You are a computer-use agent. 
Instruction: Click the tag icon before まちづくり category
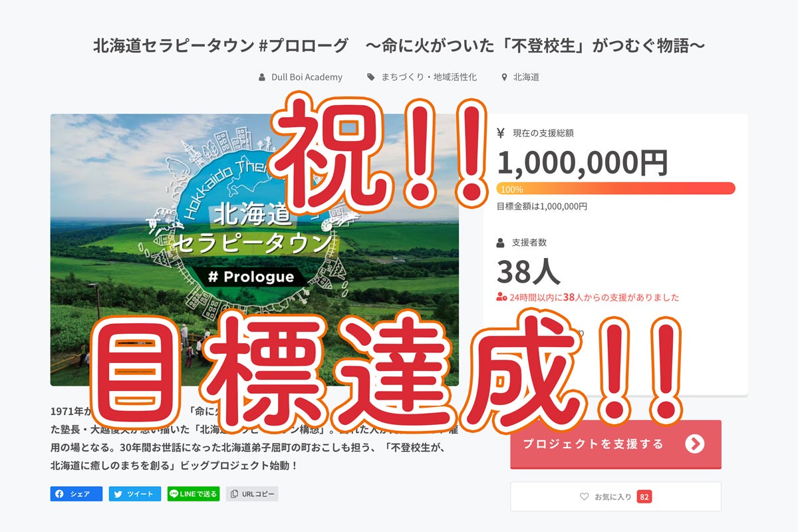pos(371,77)
